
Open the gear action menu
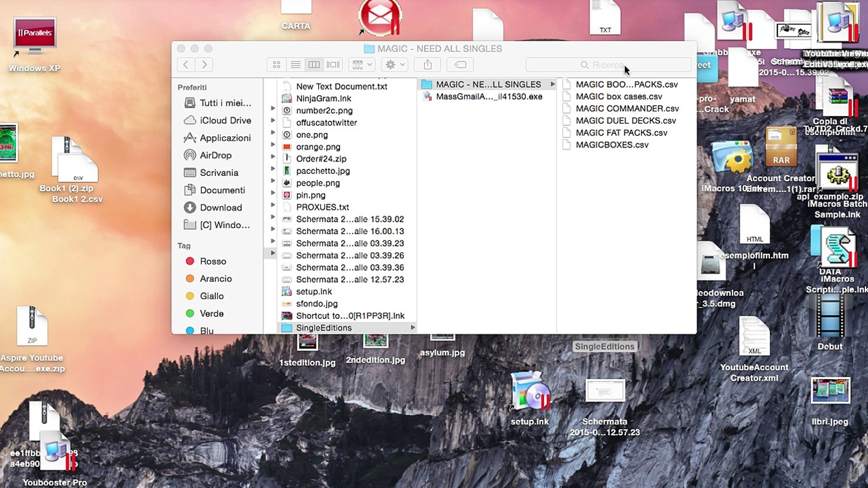[x=395, y=65]
